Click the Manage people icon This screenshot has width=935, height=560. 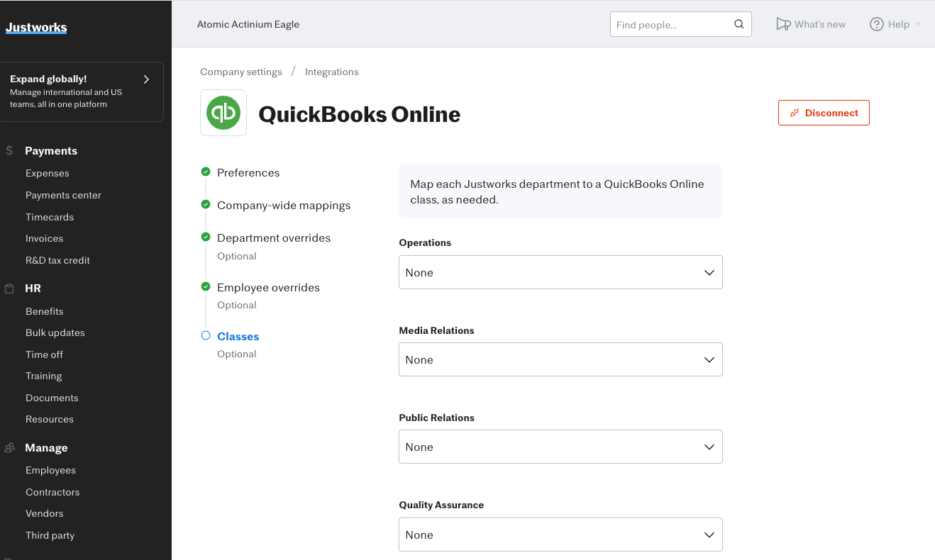click(x=9, y=448)
